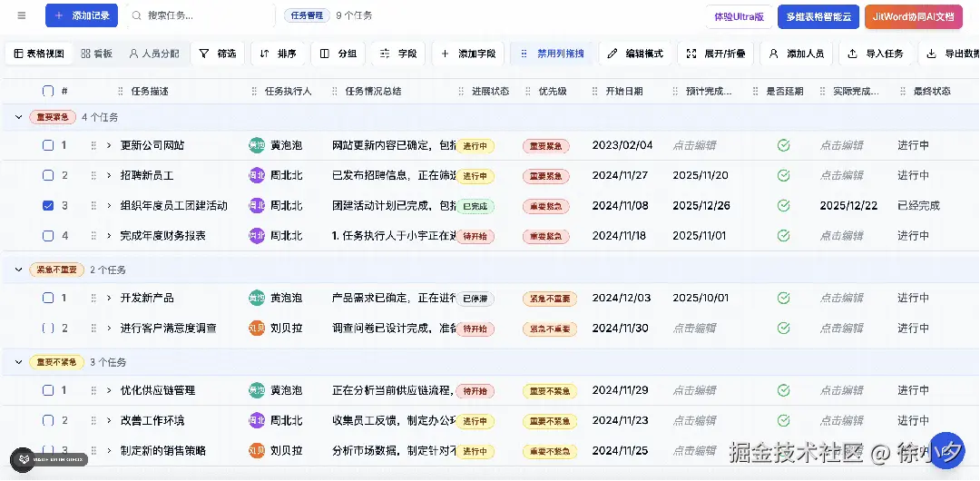
Task: Click 添加字段 to add a column
Action: point(468,54)
